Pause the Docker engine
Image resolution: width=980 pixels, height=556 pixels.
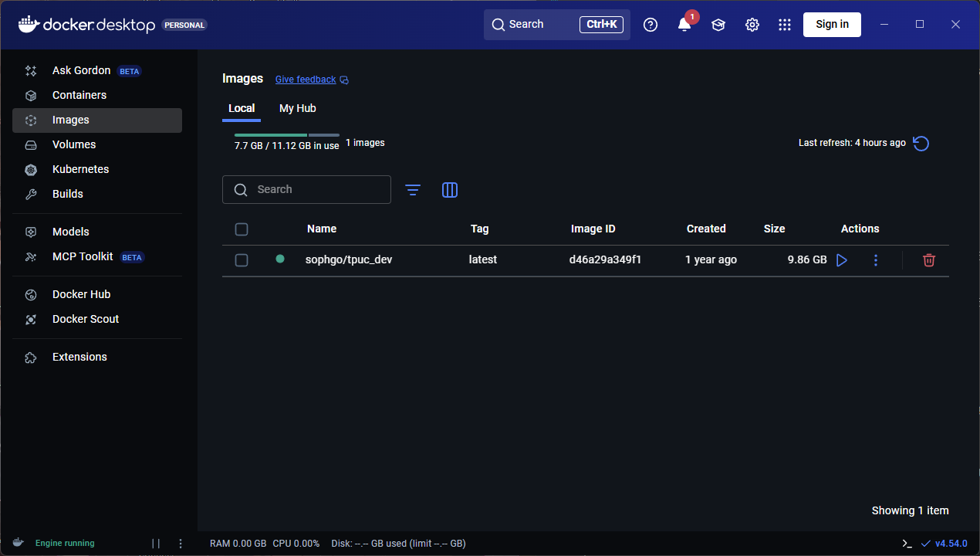point(156,544)
